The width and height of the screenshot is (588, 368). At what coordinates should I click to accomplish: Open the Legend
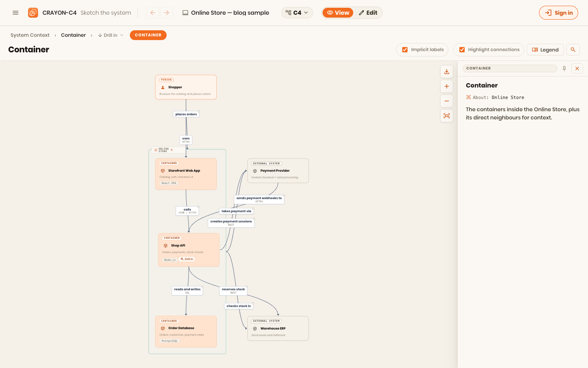(x=545, y=50)
